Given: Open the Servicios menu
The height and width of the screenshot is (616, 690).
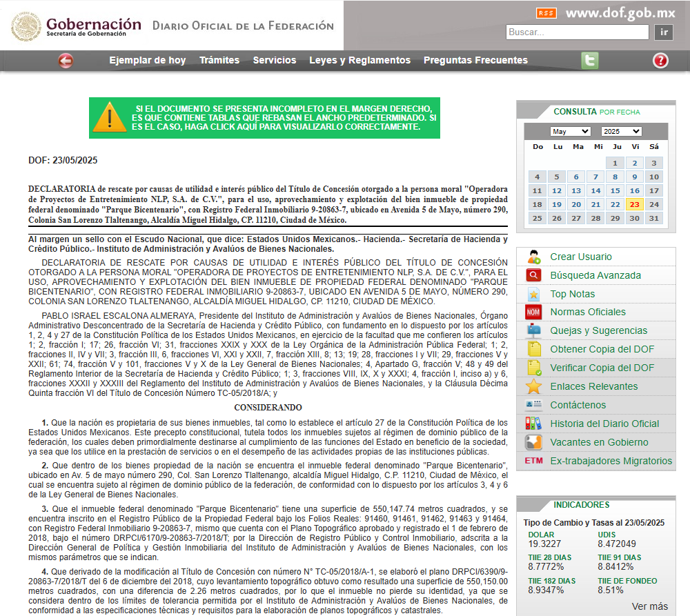Looking at the screenshot, I should tap(275, 60).
